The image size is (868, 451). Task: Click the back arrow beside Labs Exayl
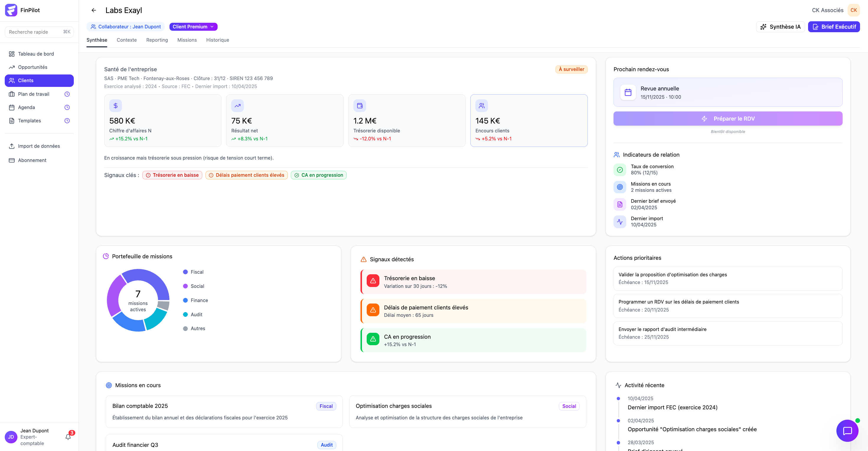tap(94, 10)
